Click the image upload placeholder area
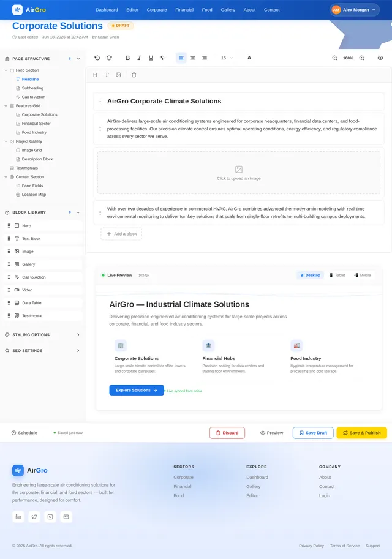Image resolution: width=392 pixels, height=559 pixels. click(x=239, y=173)
